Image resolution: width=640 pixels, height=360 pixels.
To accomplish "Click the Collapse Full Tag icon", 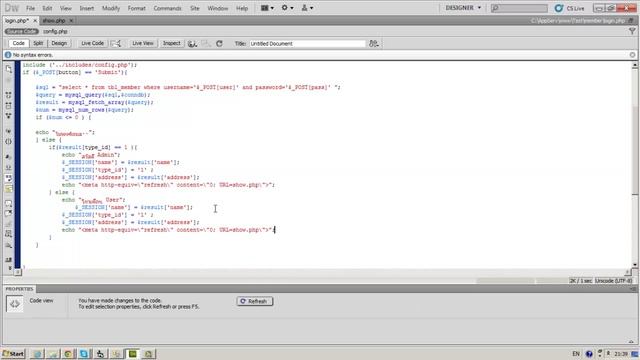I will tap(9, 95).
